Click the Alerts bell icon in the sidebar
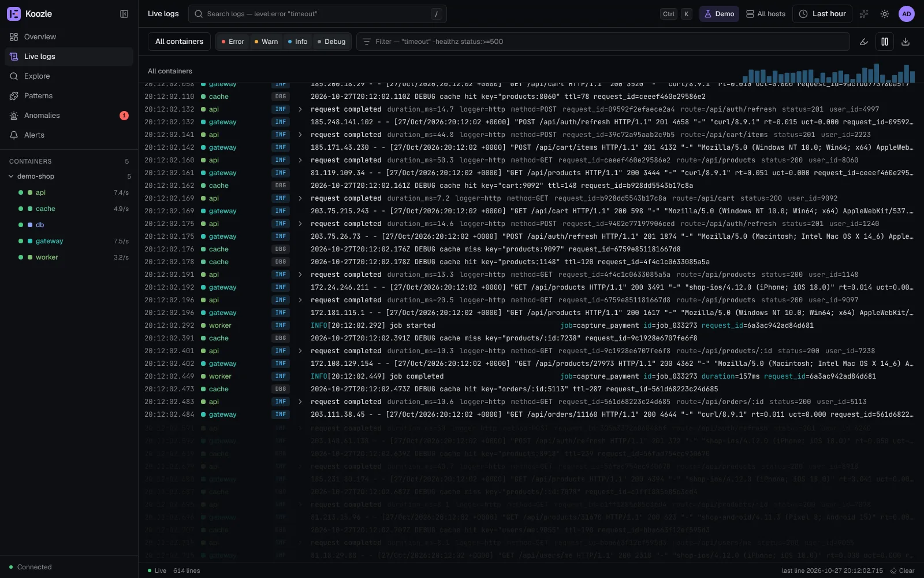The width and height of the screenshot is (924, 578). pos(14,135)
